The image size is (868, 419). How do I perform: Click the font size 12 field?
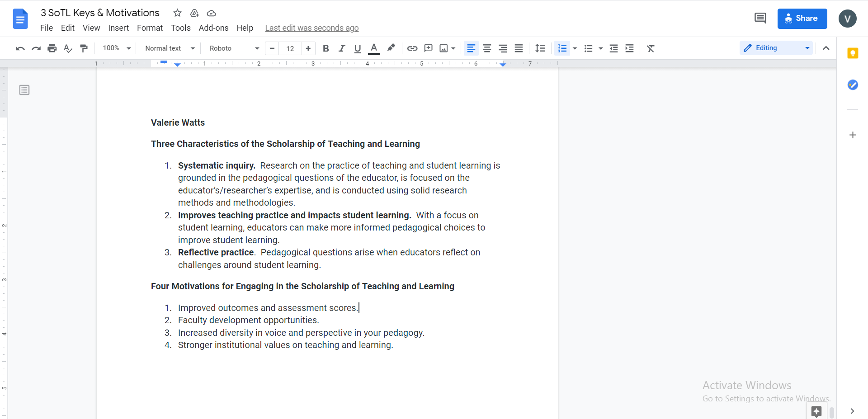coord(290,48)
